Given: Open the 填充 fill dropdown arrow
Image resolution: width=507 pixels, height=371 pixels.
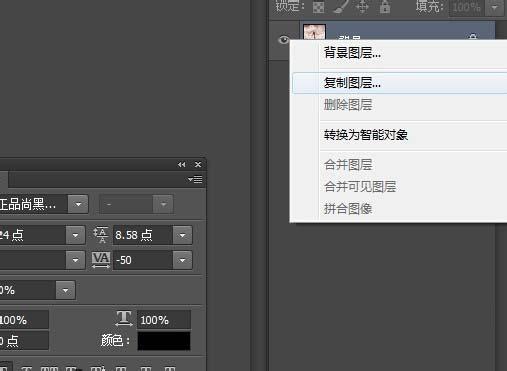Looking at the screenshot, I should pyautogui.click(x=494, y=7).
